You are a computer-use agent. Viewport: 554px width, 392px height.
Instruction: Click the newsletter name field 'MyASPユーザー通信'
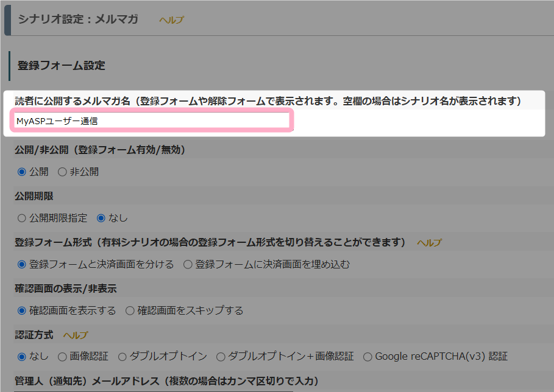pyautogui.click(x=152, y=121)
